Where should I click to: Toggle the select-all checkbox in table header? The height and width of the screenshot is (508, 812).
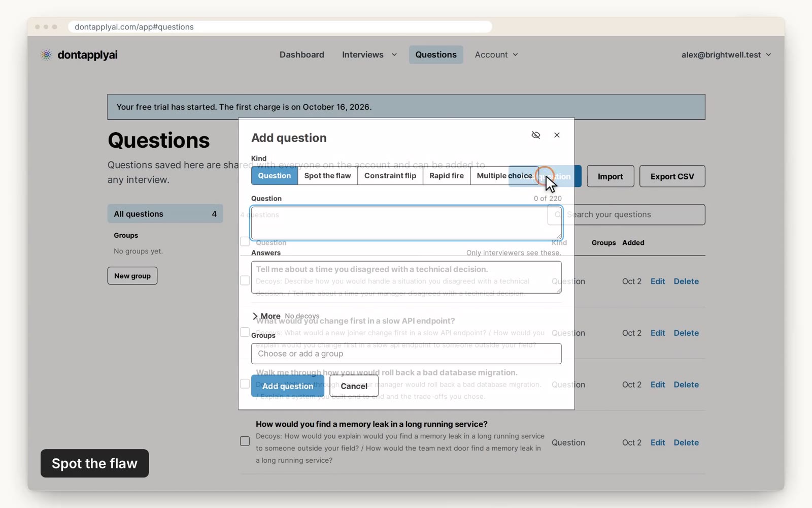click(245, 242)
